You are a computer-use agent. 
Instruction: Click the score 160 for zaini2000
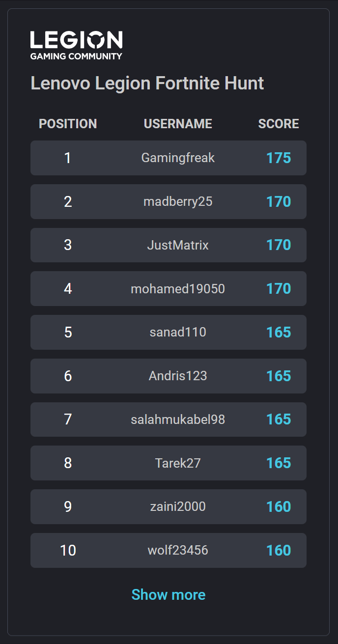279,506
